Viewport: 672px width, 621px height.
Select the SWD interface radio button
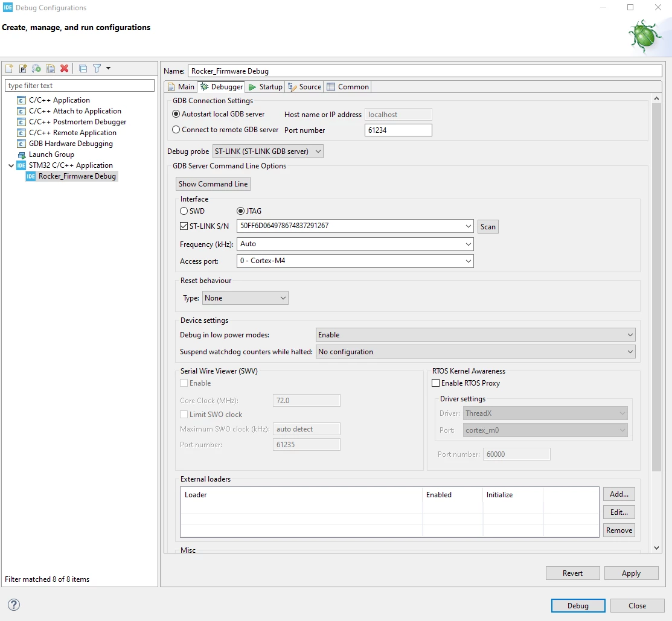tap(184, 211)
